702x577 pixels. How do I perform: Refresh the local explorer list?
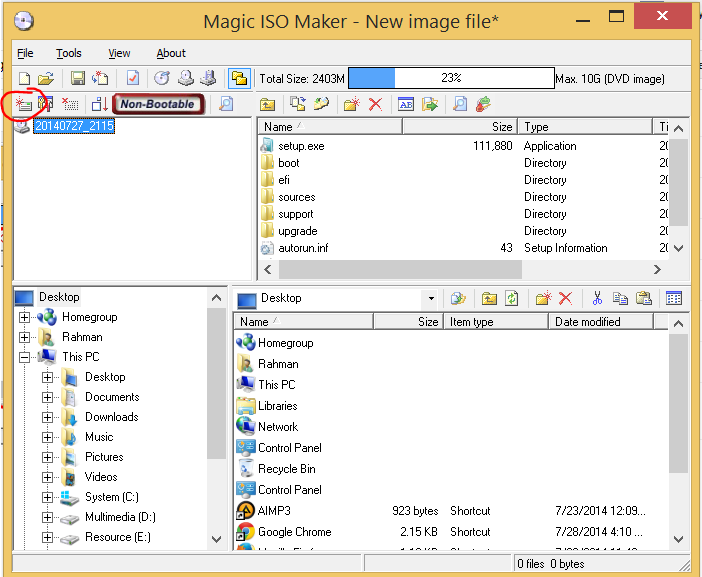tap(512, 298)
